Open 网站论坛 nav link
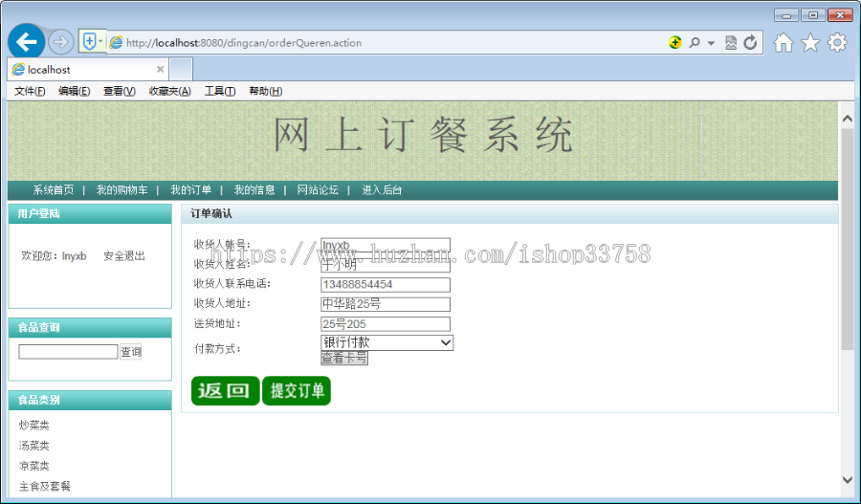861x504 pixels. click(318, 190)
